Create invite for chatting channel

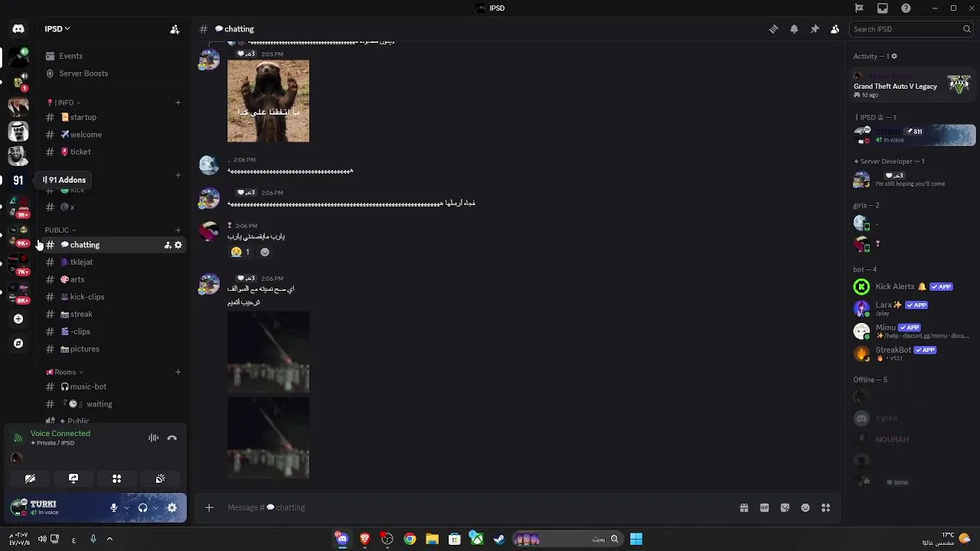point(167,245)
